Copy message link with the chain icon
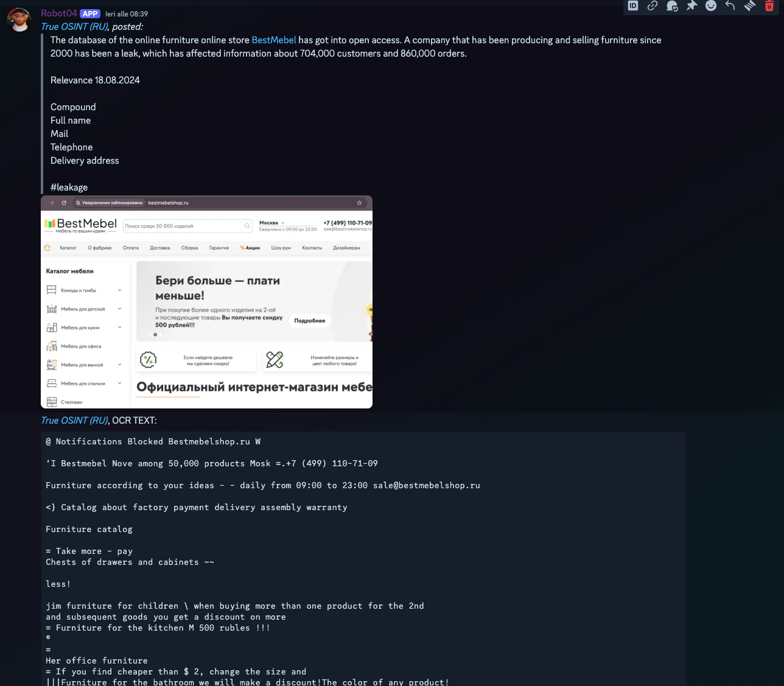 [x=653, y=5]
